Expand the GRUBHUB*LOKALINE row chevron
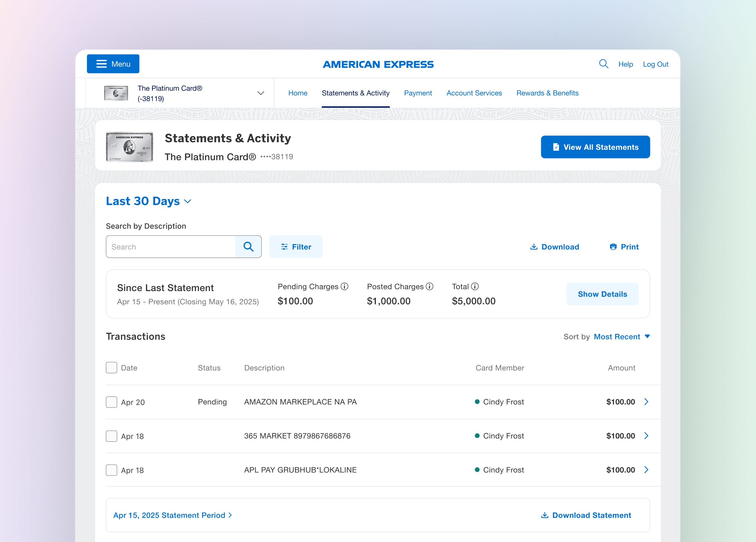Screen dimensions: 756x542 click(646, 470)
